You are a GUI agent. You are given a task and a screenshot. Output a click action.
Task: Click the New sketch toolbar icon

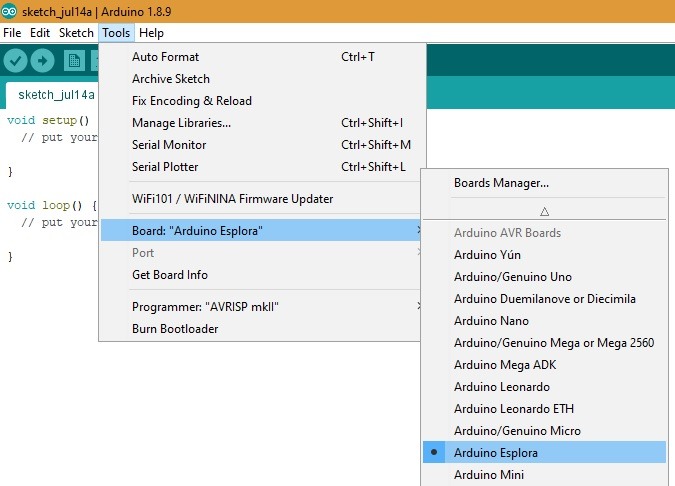[74, 61]
